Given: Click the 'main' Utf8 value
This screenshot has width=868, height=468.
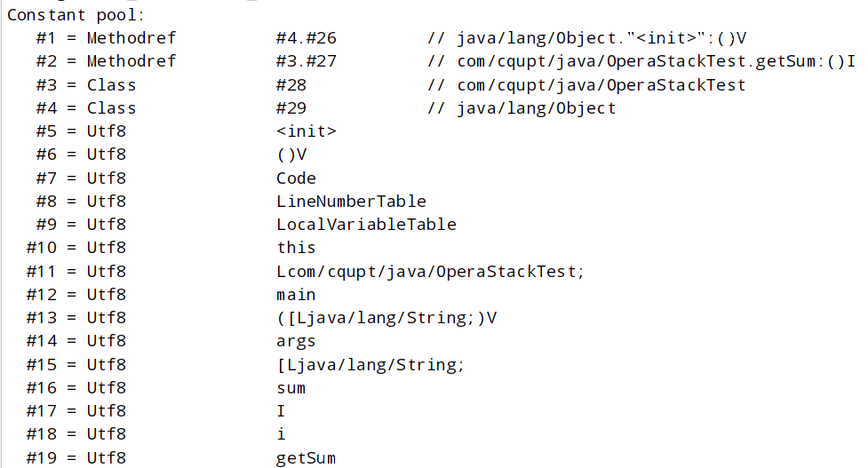Looking at the screenshot, I should click(296, 296).
